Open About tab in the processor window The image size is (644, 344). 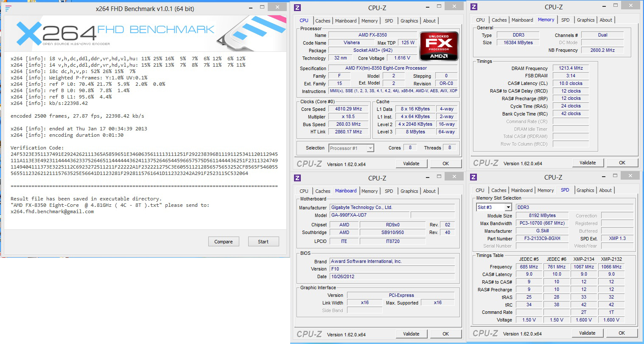tap(429, 21)
